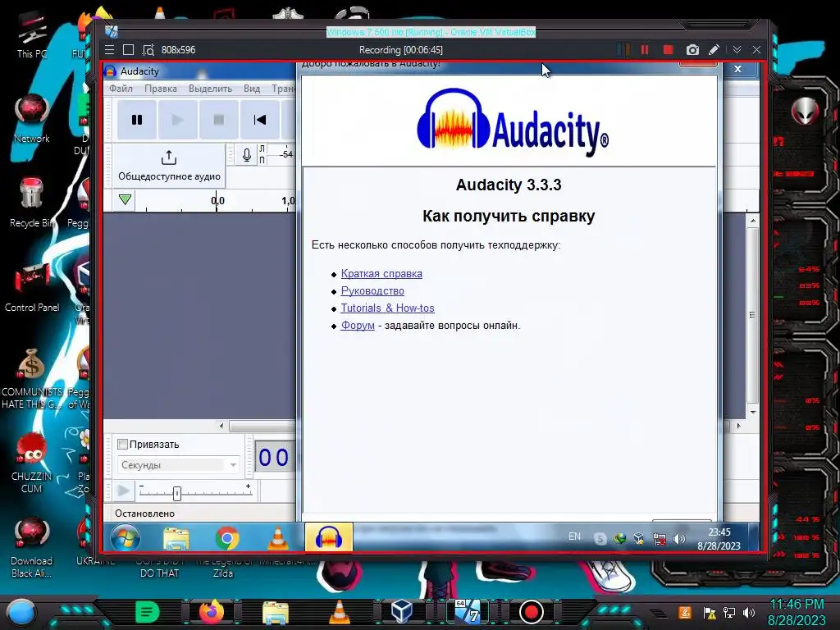
Task: Click the recorder full-screen rectangle icon
Action: pyautogui.click(x=128, y=50)
